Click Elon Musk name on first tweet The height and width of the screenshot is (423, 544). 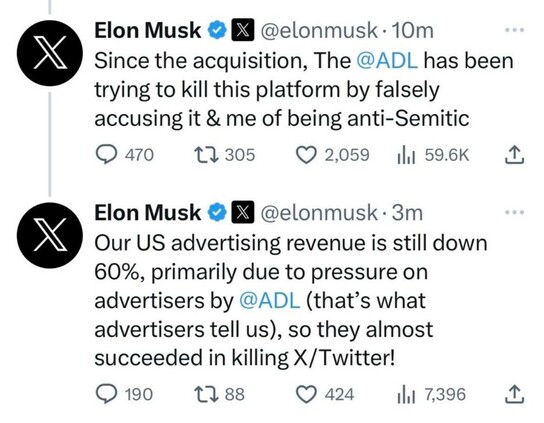click(147, 30)
